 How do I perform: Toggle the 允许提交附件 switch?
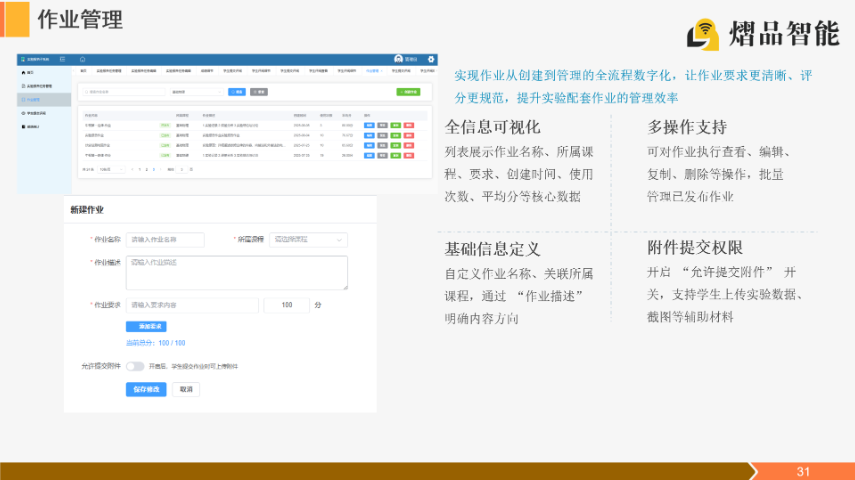[135, 367]
